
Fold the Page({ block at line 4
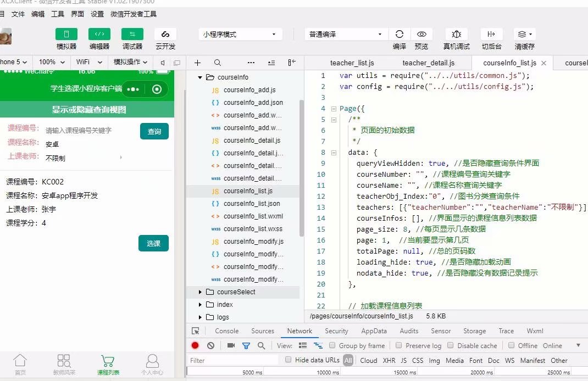pyautogui.click(x=334, y=109)
